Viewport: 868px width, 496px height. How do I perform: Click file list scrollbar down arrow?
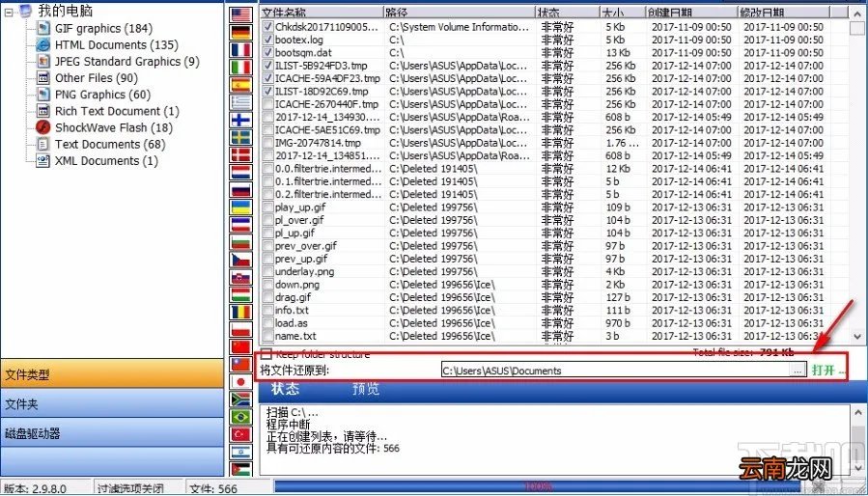857,336
